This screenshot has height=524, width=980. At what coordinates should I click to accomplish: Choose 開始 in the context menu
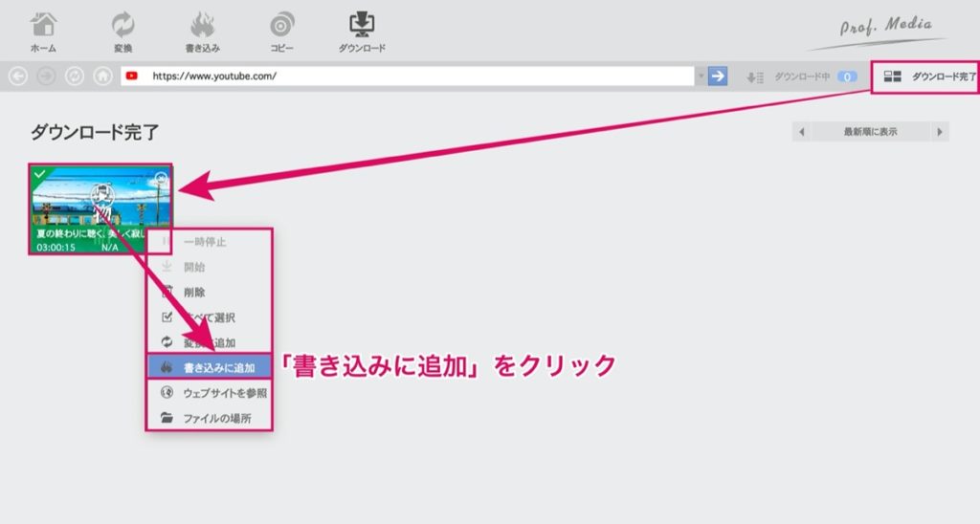tap(210, 267)
